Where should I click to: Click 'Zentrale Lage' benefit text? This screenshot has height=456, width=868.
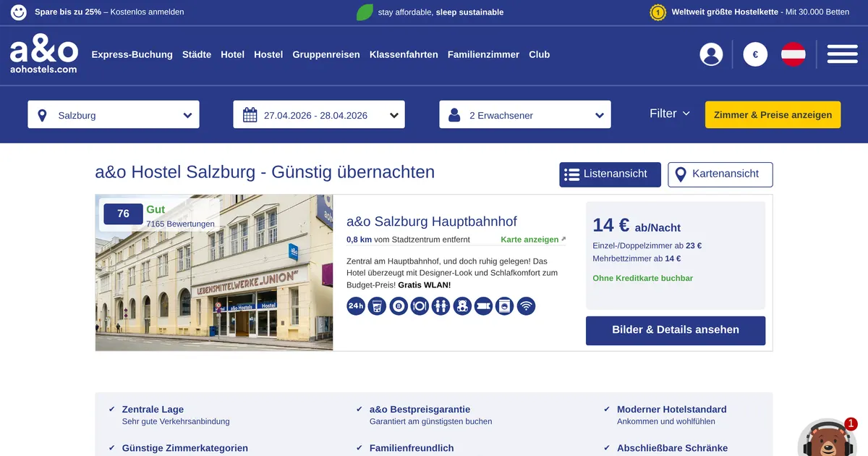coord(153,409)
